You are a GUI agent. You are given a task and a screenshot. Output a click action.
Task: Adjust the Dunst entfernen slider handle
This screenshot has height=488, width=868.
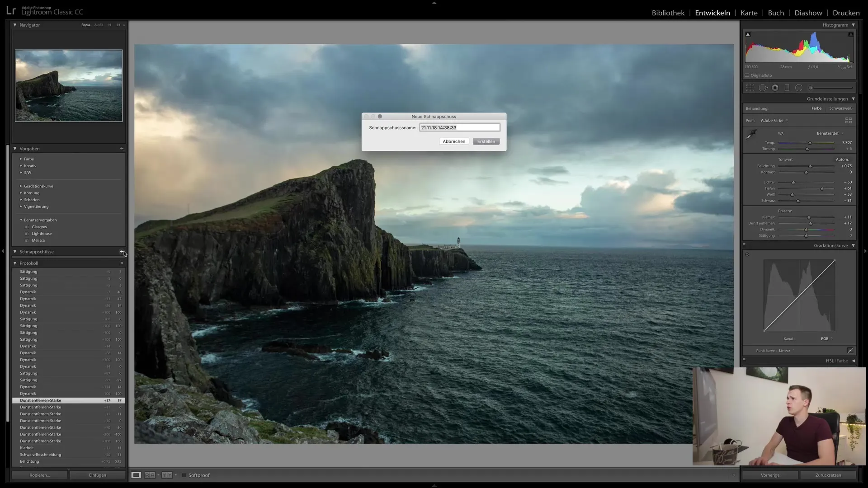811,223
